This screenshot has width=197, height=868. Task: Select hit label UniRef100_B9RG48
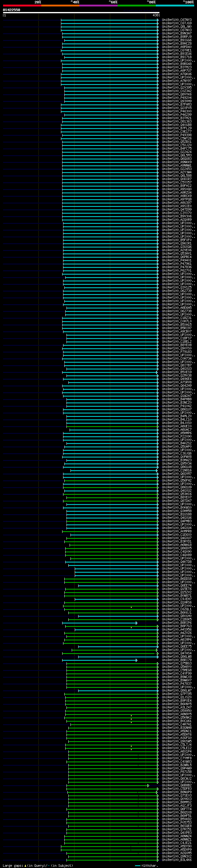click(x=176, y=64)
